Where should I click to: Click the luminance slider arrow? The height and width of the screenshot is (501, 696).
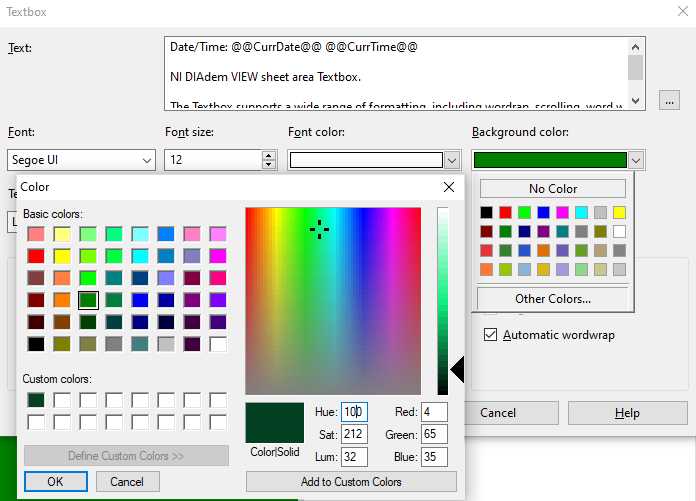point(457,371)
